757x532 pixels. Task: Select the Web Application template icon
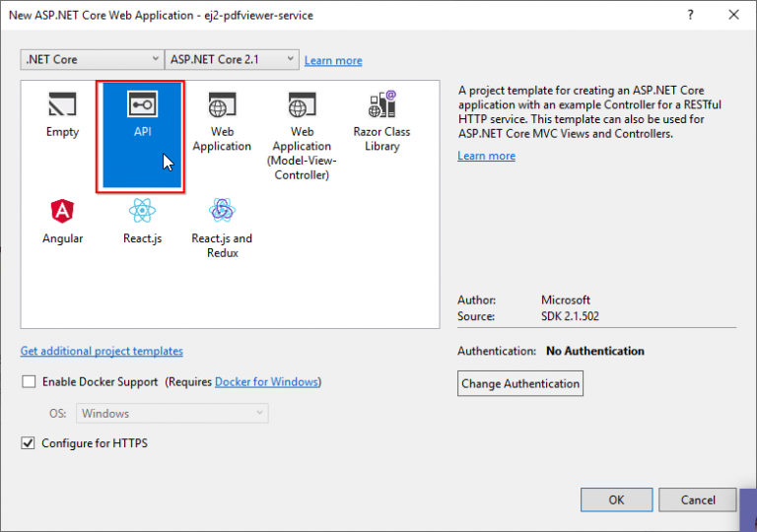coord(222,106)
